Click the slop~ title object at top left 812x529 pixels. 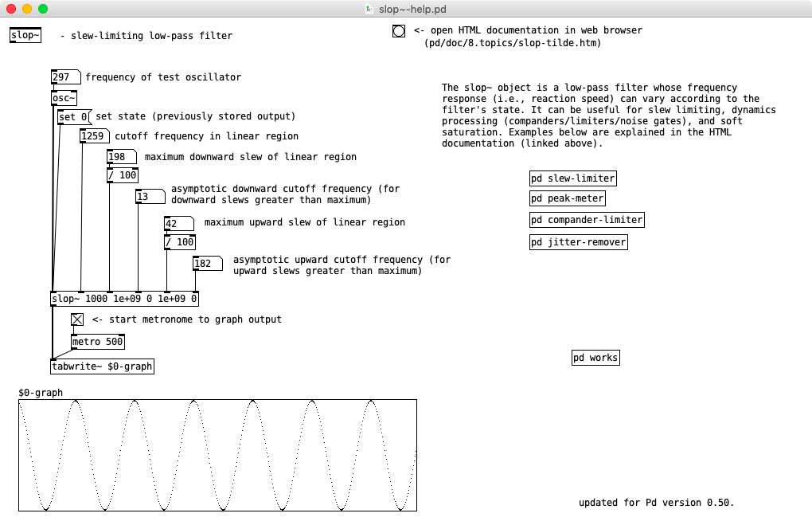point(25,36)
